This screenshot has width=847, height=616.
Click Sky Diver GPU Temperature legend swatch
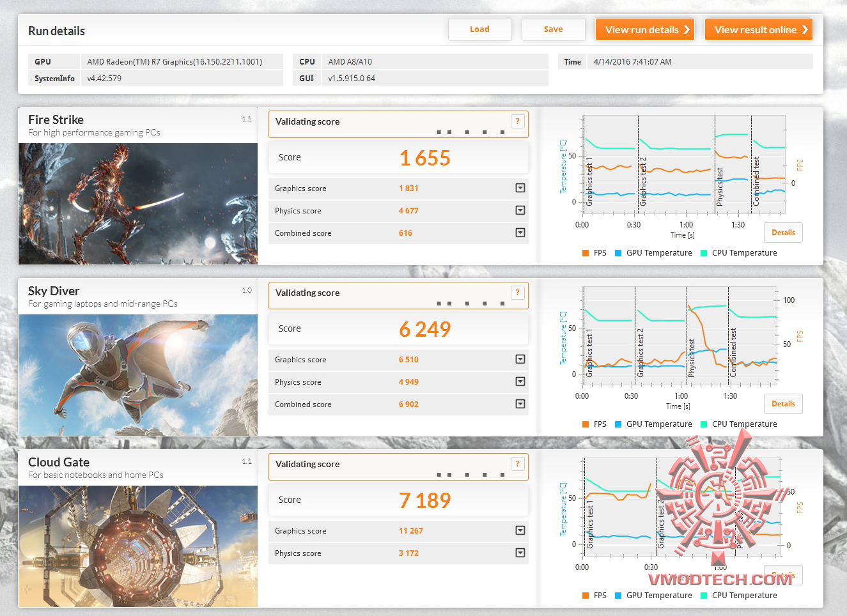(x=618, y=424)
